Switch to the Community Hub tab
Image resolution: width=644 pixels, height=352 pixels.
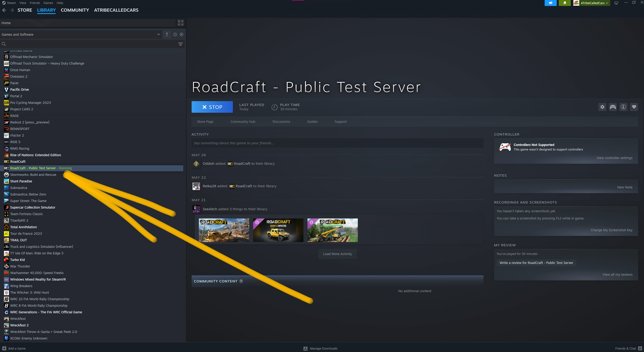(243, 122)
